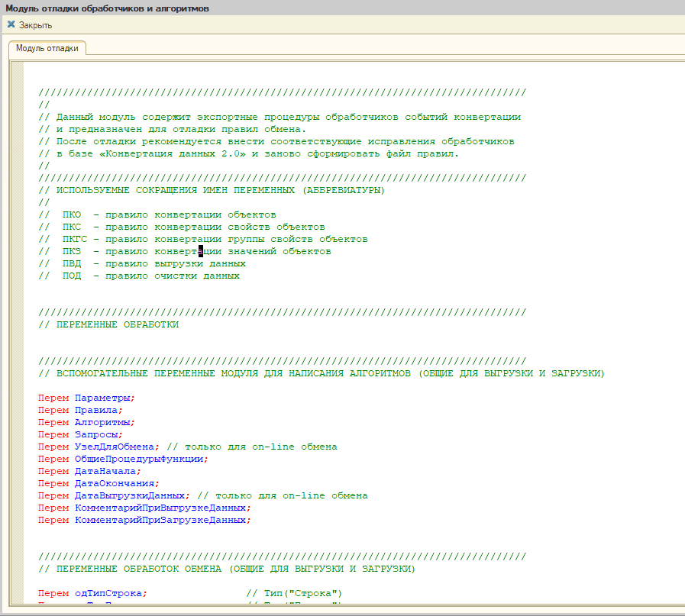Click the ИСПОЛЬЗУЕМЫЕ СОКРАЩЕНИЯ ИМЕН ПЕРЕМЕННЫХ comment
Screen dimensions: 685x616
coord(212,190)
